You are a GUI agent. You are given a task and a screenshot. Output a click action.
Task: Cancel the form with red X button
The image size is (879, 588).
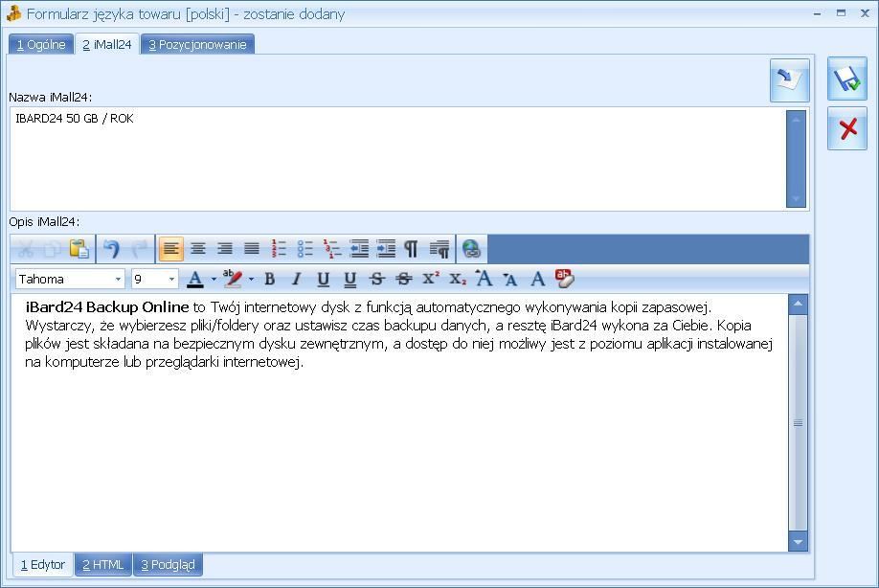(x=847, y=128)
